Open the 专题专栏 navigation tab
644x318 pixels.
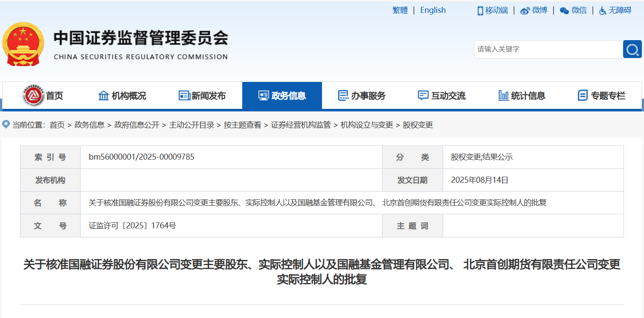pyautogui.click(x=601, y=96)
